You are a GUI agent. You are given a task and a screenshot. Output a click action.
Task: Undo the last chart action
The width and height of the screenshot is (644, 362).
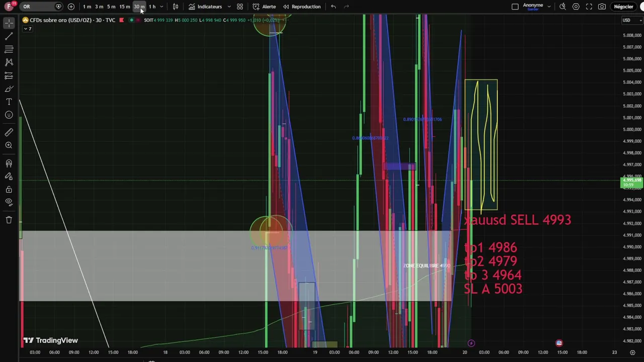[333, 7]
